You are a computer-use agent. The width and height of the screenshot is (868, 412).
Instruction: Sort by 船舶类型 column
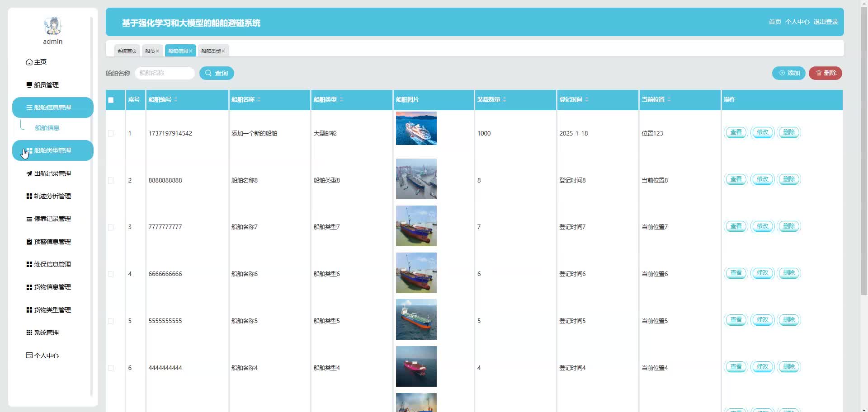(341, 99)
